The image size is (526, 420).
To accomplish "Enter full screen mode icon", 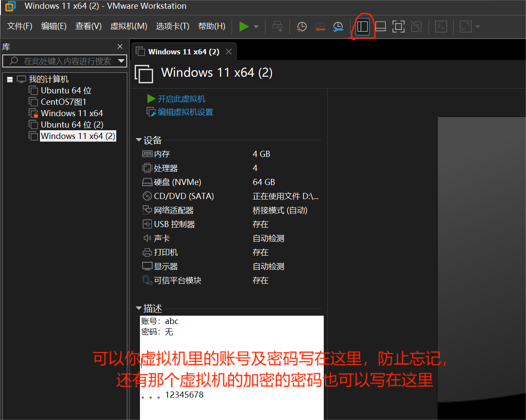I will coord(398,26).
